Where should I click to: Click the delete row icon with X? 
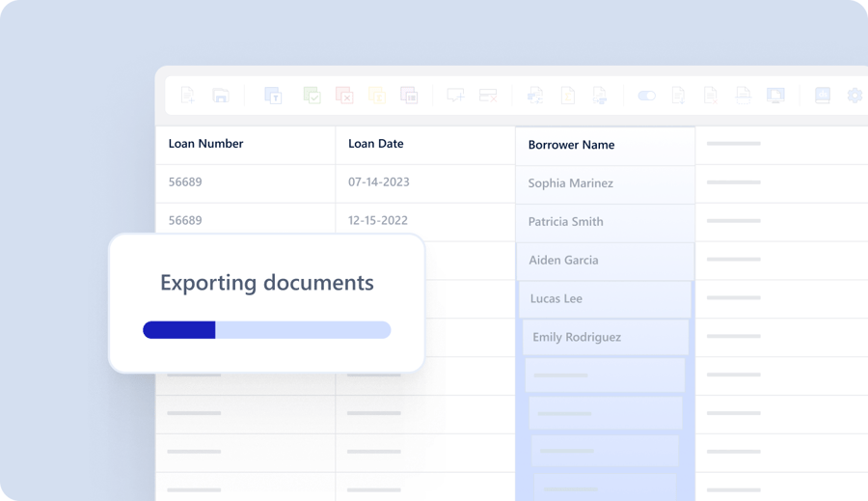click(488, 96)
